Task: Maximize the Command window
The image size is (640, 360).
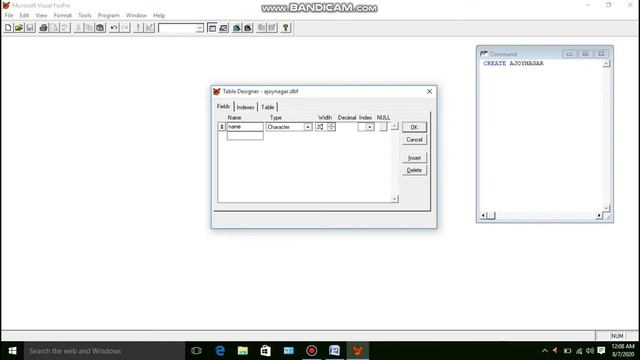Action: click(x=585, y=53)
